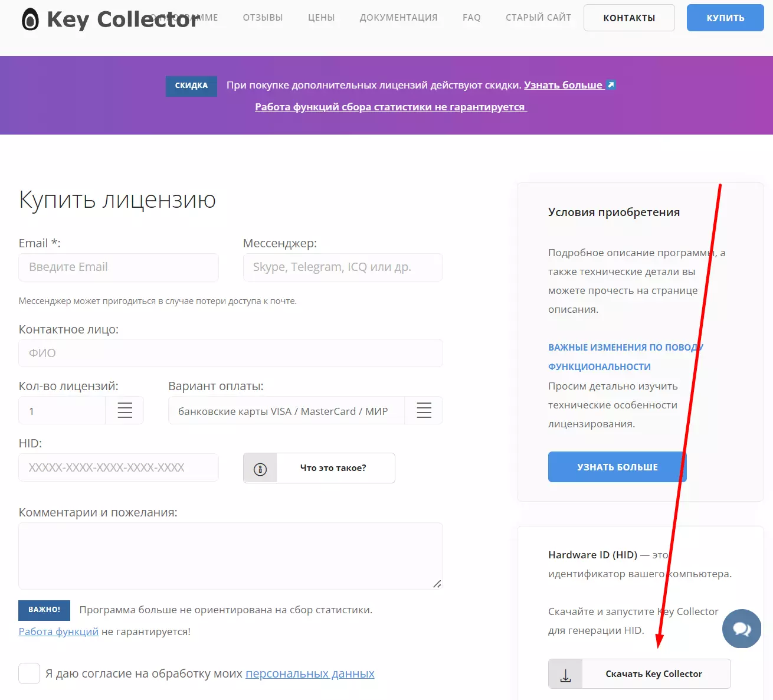Click 'Скачать Key Collector' download button
Image resolution: width=773 pixels, height=700 pixels.
pos(640,674)
